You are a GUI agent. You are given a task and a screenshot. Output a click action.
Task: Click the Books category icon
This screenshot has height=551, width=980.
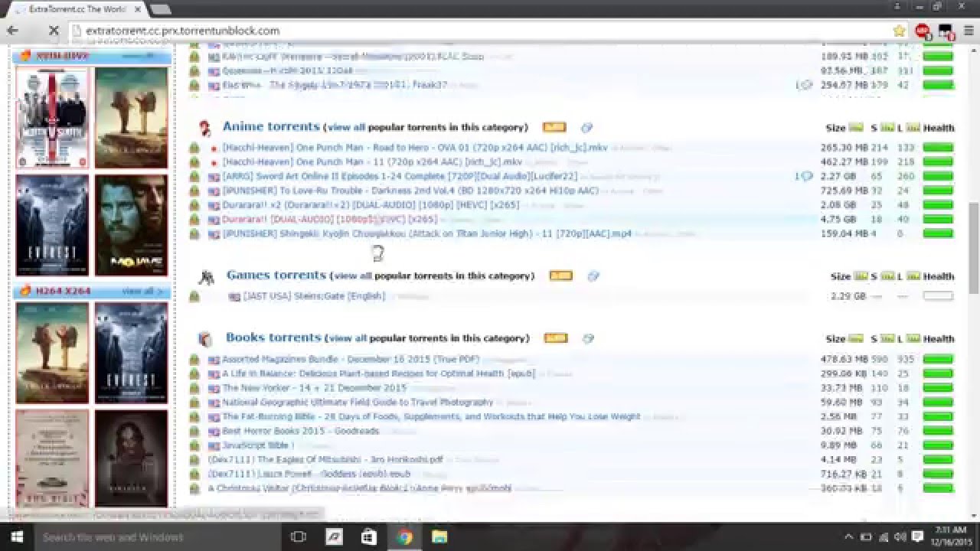204,339
